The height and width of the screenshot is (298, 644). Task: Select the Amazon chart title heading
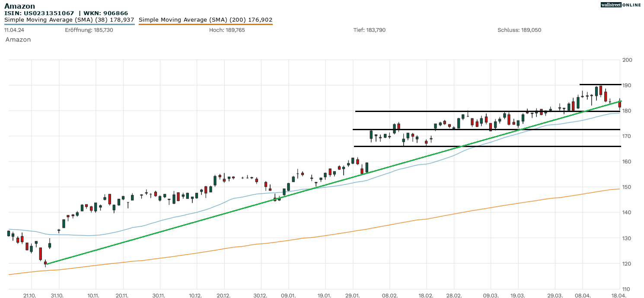[20, 6]
